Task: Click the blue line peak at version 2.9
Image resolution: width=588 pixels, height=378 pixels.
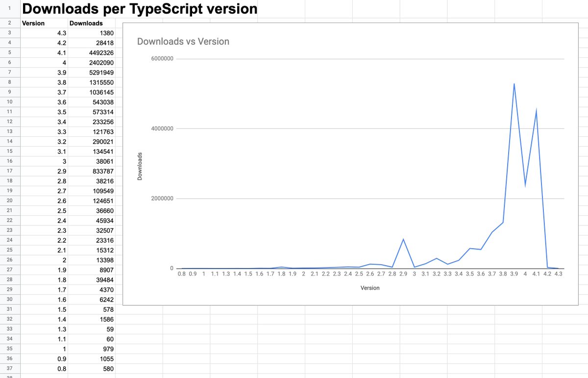Action: point(403,240)
